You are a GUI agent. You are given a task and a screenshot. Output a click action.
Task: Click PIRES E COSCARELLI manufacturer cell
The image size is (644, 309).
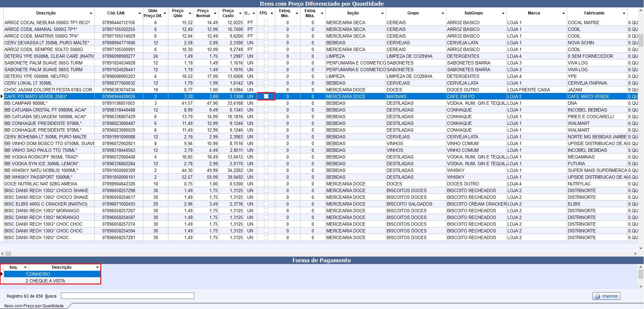coord(597,117)
